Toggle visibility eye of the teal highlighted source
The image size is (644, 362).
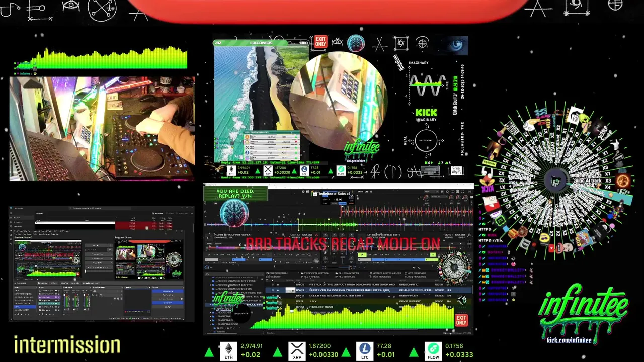coord(56,303)
